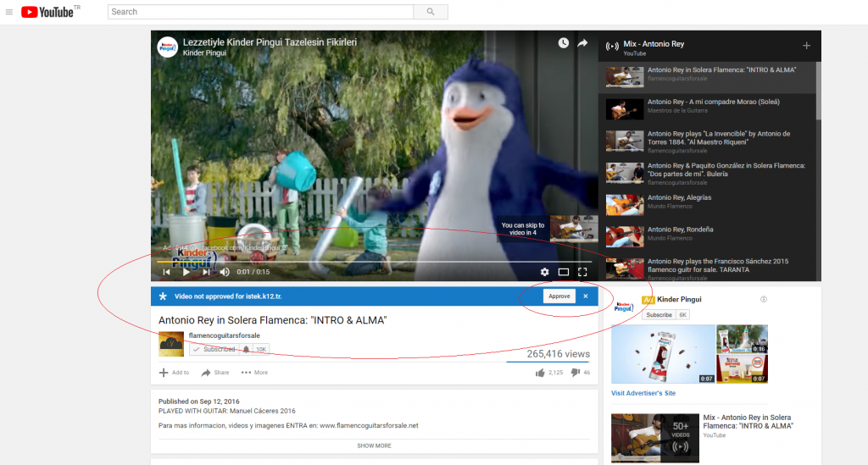868x465 pixels.
Task: Open the large Kinder Pingui ad thumbnail 0:07
Action: (663, 354)
